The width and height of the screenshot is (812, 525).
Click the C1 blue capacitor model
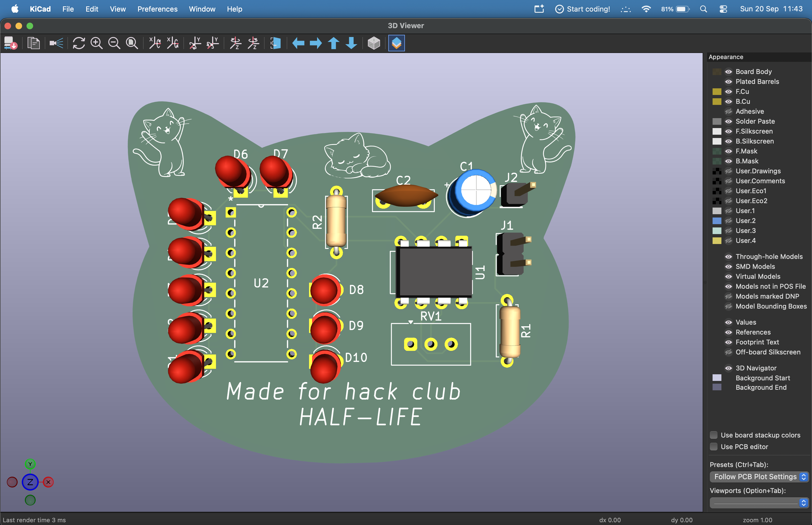coord(472,193)
